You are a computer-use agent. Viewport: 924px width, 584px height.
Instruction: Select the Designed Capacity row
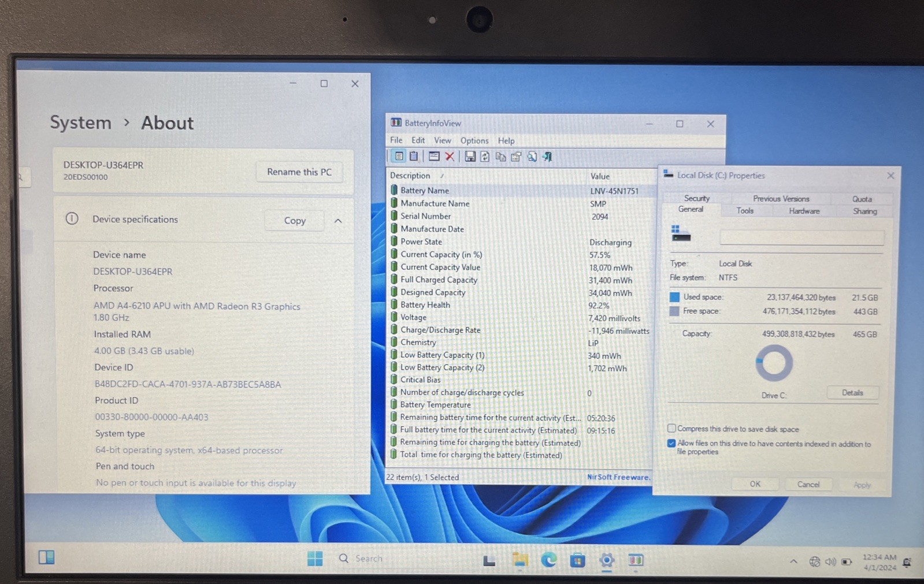pos(519,292)
